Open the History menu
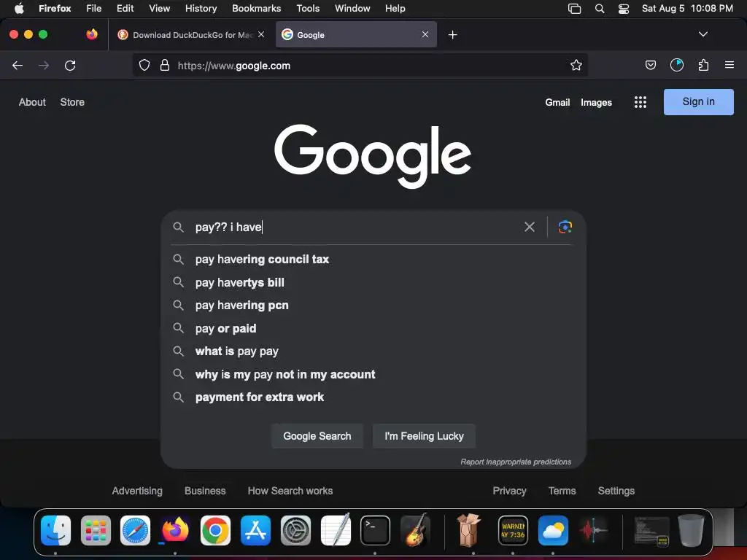This screenshot has width=747, height=560. 201,8
